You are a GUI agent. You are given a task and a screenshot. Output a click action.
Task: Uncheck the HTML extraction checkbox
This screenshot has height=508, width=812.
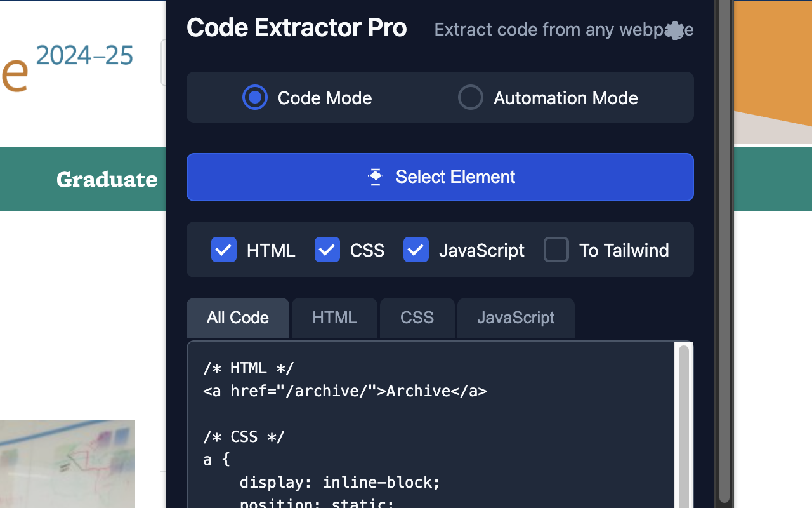click(x=223, y=250)
